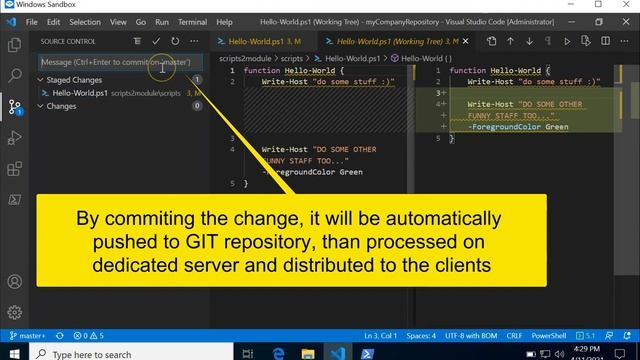Click the view as tree icon in Source Control
The width and height of the screenshot is (640, 360).
click(x=137, y=41)
